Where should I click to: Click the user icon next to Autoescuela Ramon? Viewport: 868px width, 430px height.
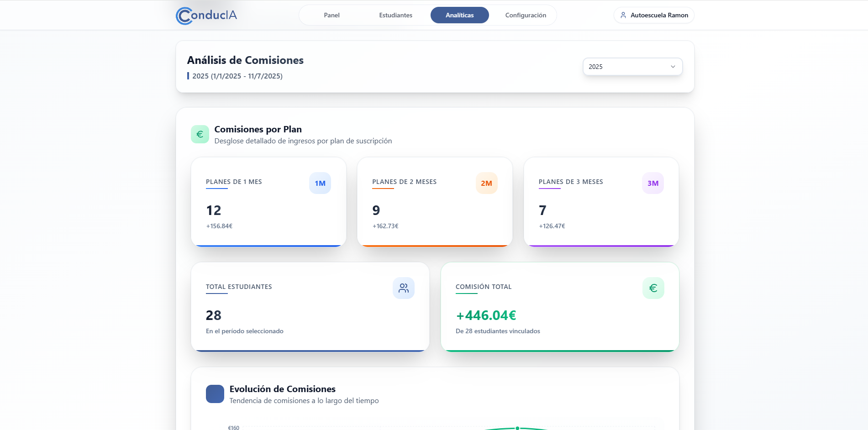(622, 15)
